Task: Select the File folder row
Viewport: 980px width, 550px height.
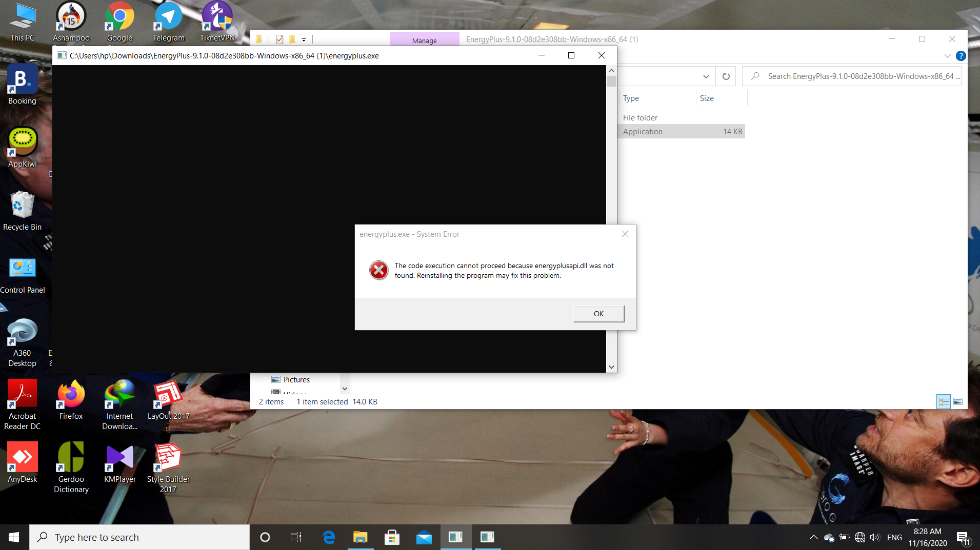Action: [x=682, y=118]
